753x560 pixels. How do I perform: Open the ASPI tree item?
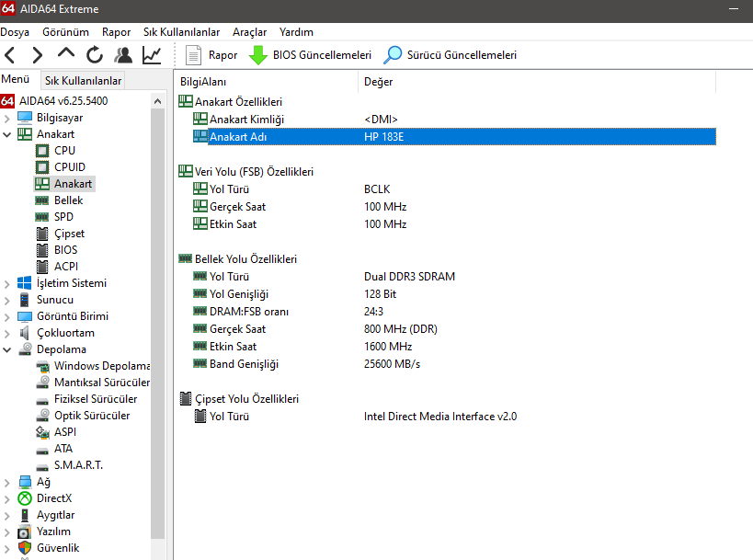[x=65, y=432]
